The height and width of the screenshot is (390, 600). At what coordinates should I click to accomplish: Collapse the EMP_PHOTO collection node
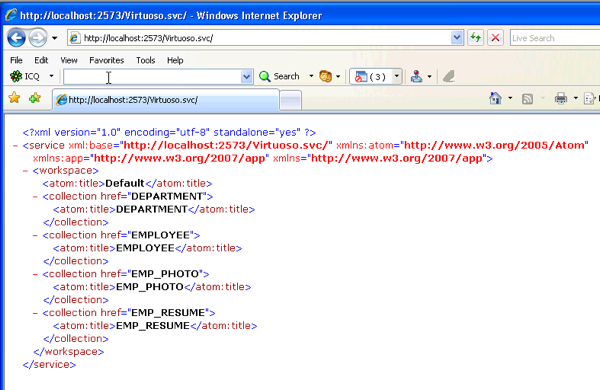click(x=35, y=274)
